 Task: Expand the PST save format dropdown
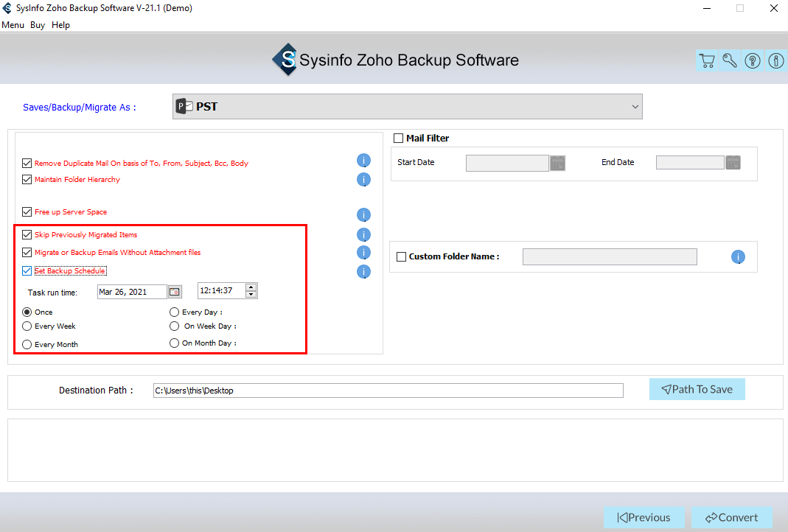pyautogui.click(x=407, y=107)
